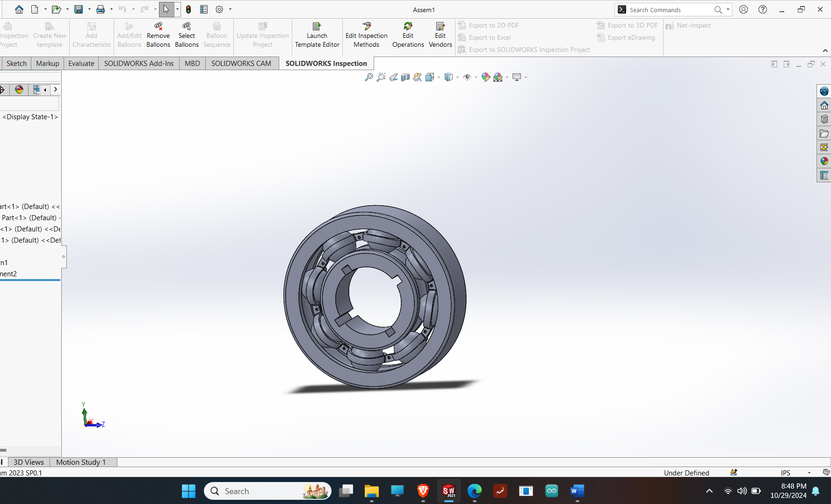Viewport: 831px width, 504px height.
Task: Click Zoom to Fit icon
Action: (x=369, y=77)
